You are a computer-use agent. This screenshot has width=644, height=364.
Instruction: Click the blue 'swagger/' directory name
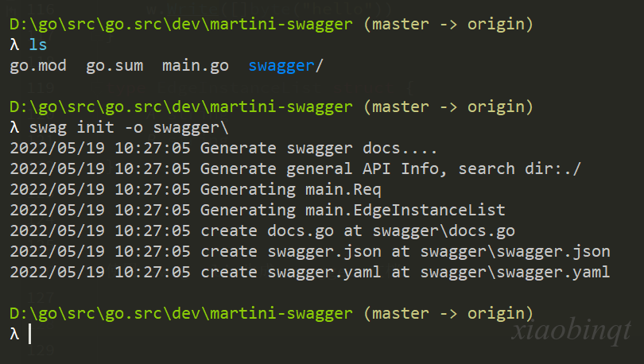pos(286,66)
